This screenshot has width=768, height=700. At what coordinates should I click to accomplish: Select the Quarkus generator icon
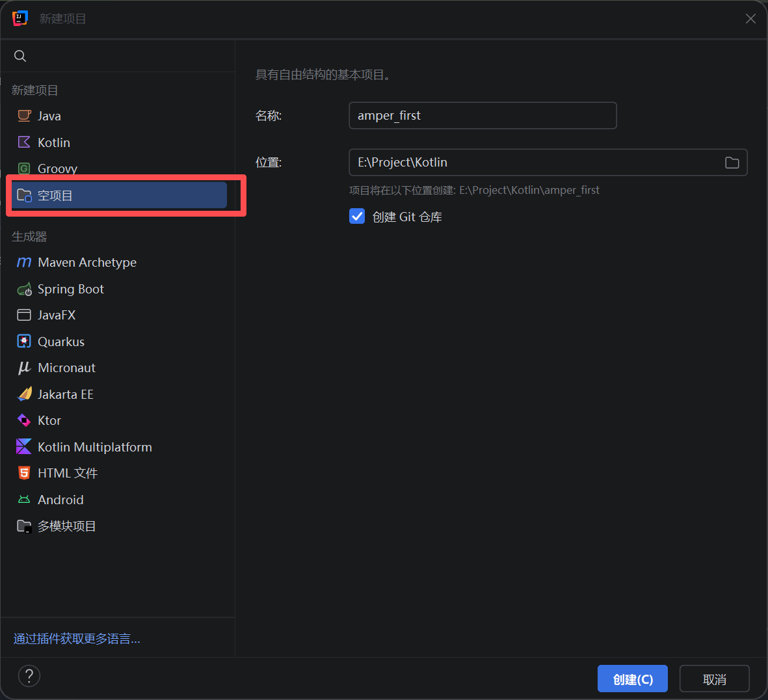pyautogui.click(x=24, y=342)
